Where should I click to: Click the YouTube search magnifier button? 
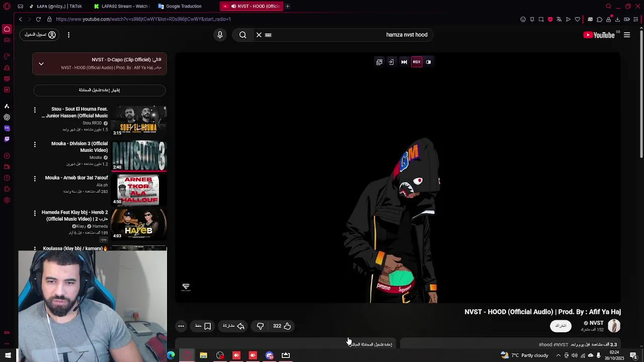coord(243,35)
